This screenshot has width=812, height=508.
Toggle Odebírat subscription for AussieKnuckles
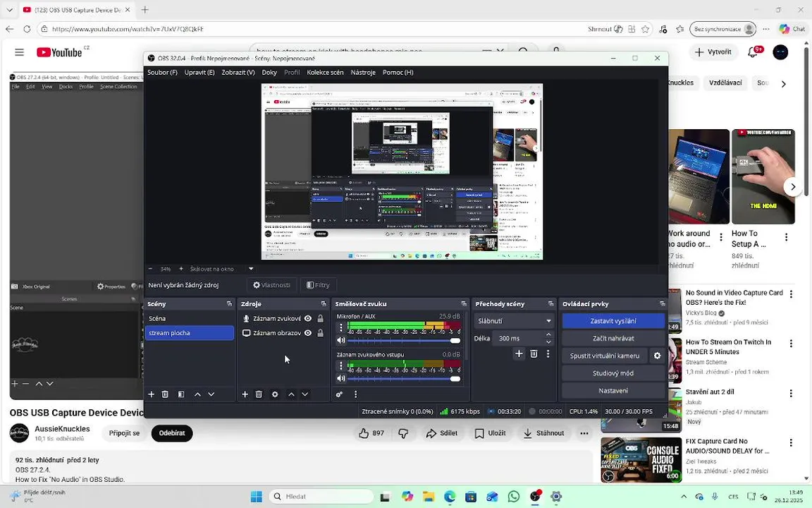[172, 433]
